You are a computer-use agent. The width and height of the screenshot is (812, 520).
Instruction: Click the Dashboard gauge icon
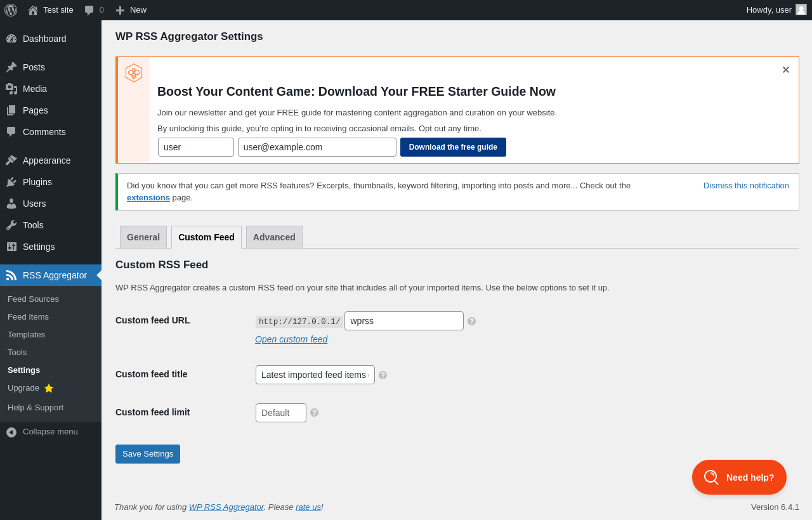click(11, 39)
